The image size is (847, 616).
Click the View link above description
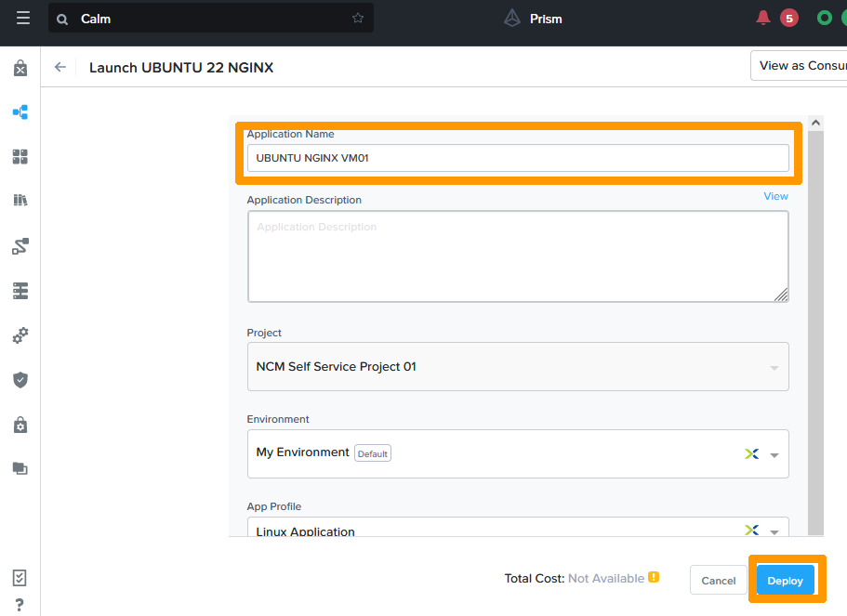(775, 196)
